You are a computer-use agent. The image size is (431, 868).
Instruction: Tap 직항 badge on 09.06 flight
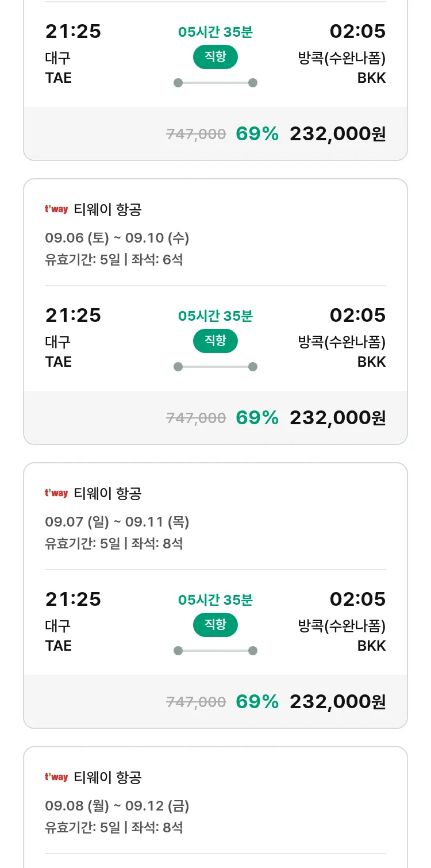tap(215, 341)
